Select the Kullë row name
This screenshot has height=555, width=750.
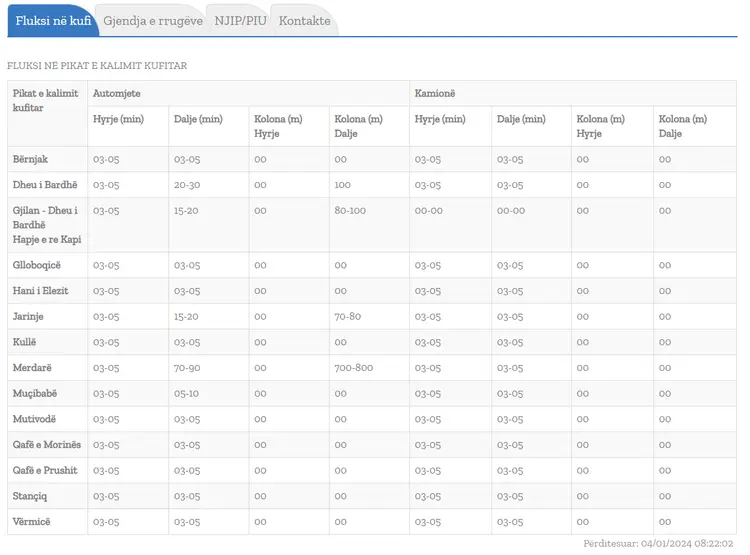coord(24,342)
